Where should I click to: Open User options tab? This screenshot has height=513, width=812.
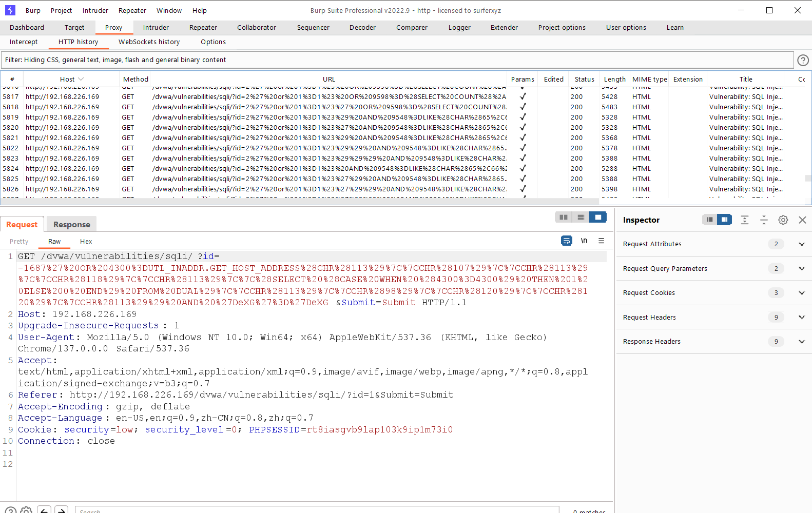[626, 28]
